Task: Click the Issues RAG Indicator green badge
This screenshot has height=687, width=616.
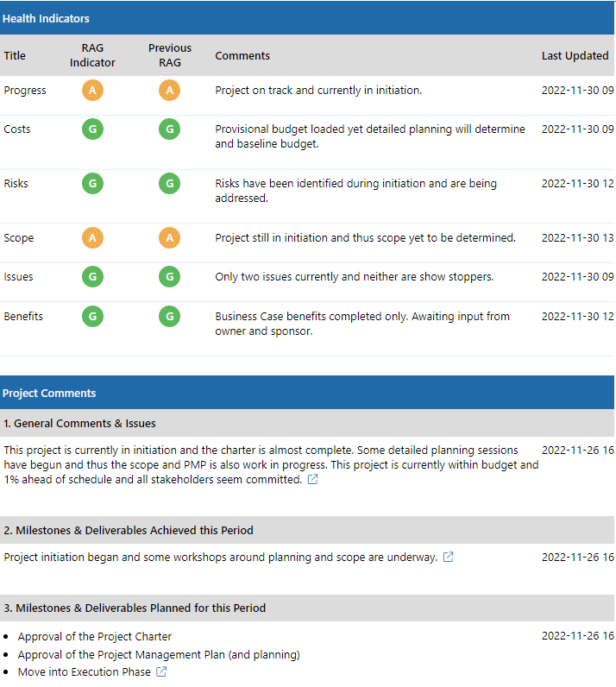Action: tap(92, 277)
